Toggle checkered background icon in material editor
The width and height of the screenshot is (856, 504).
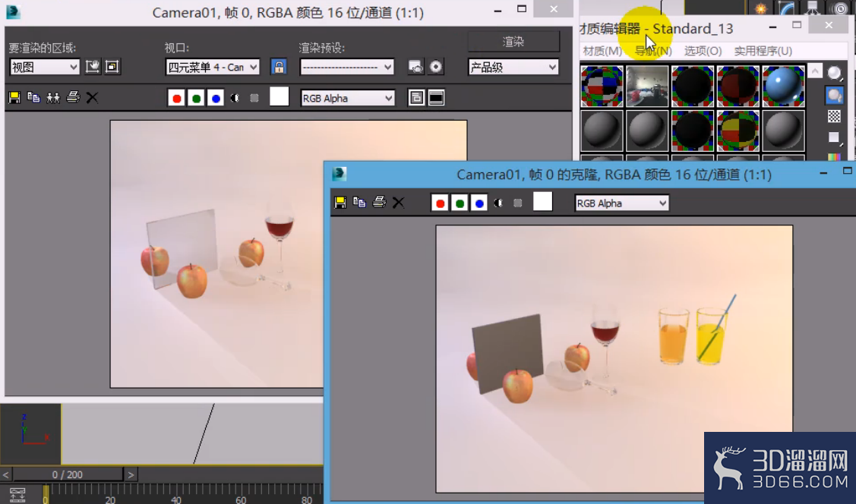click(x=834, y=116)
